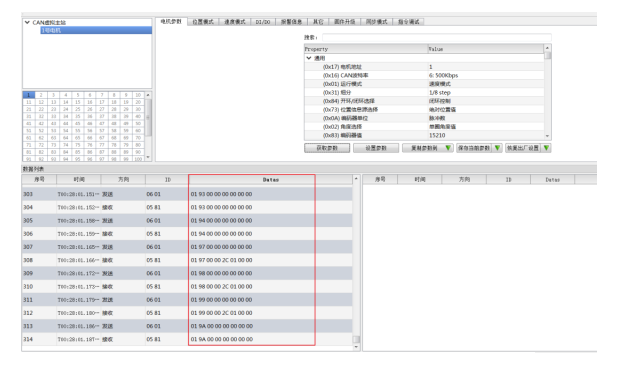Click the Datas column header in left data list
The height and width of the screenshot is (370, 631).
point(271,180)
